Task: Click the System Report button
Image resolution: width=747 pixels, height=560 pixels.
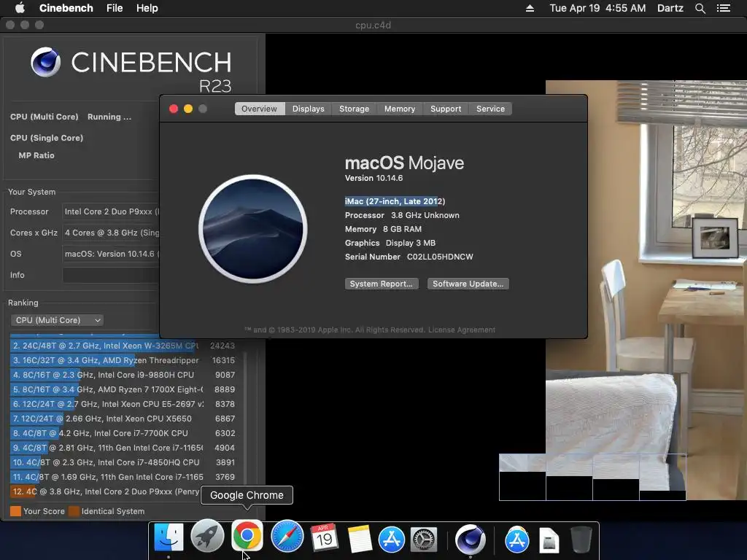Action: pyautogui.click(x=382, y=284)
